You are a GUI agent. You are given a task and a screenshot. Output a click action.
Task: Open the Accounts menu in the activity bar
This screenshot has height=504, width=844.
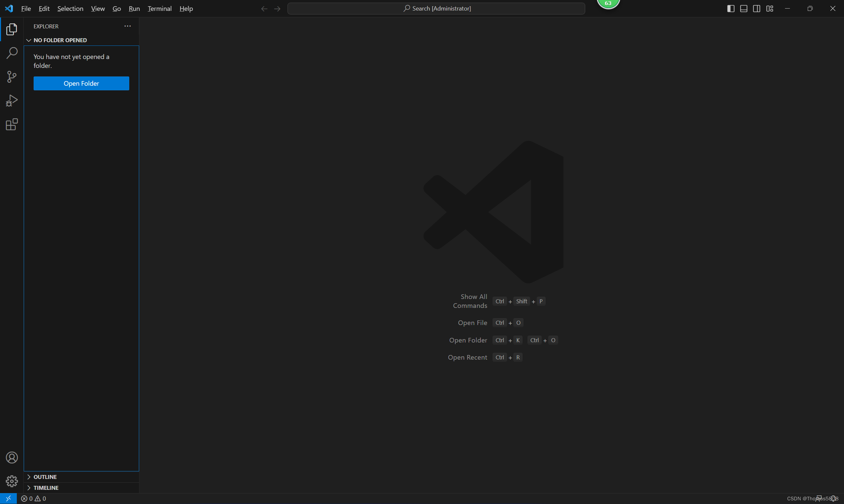click(x=12, y=458)
